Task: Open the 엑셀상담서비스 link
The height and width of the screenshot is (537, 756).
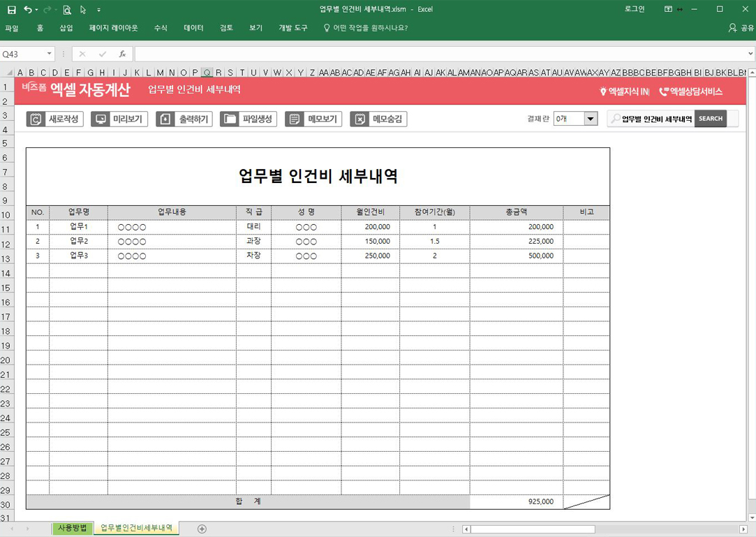Action: 691,91
